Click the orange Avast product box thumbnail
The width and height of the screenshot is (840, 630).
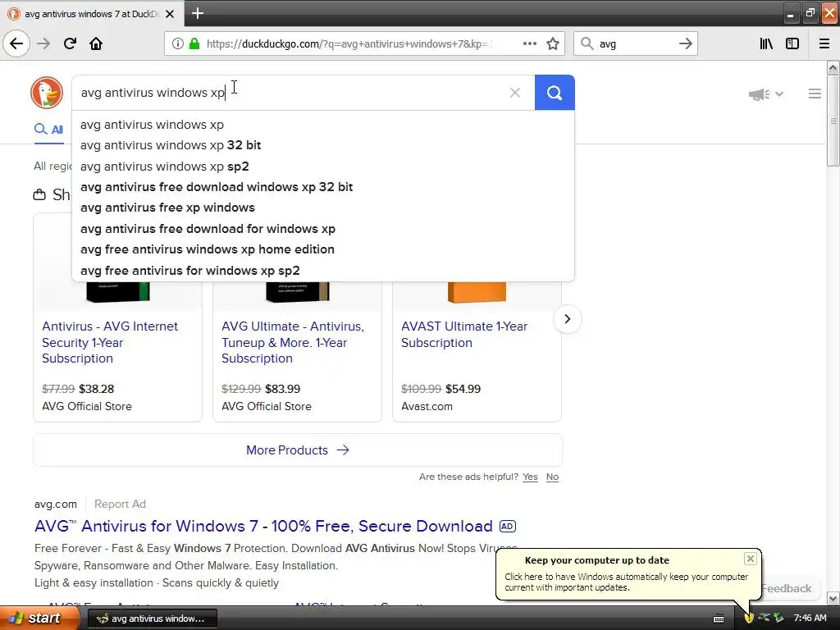tap(477, 293)
